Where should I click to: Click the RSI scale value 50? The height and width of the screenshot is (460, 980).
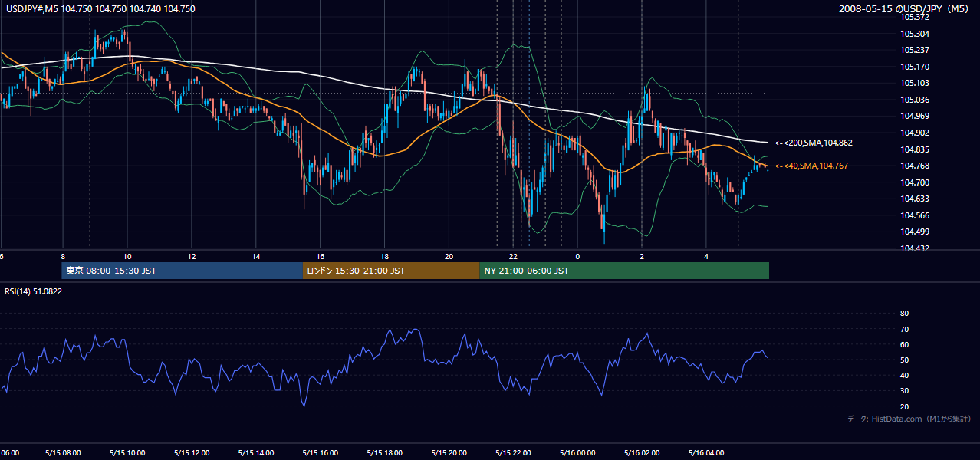pyautogui.click(x=904, y=360)
